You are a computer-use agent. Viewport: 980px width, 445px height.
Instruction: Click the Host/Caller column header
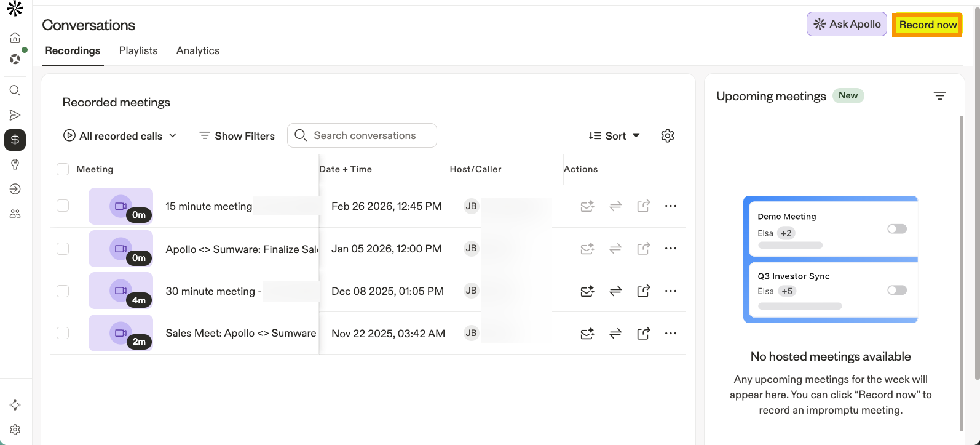tap(475, 169)
